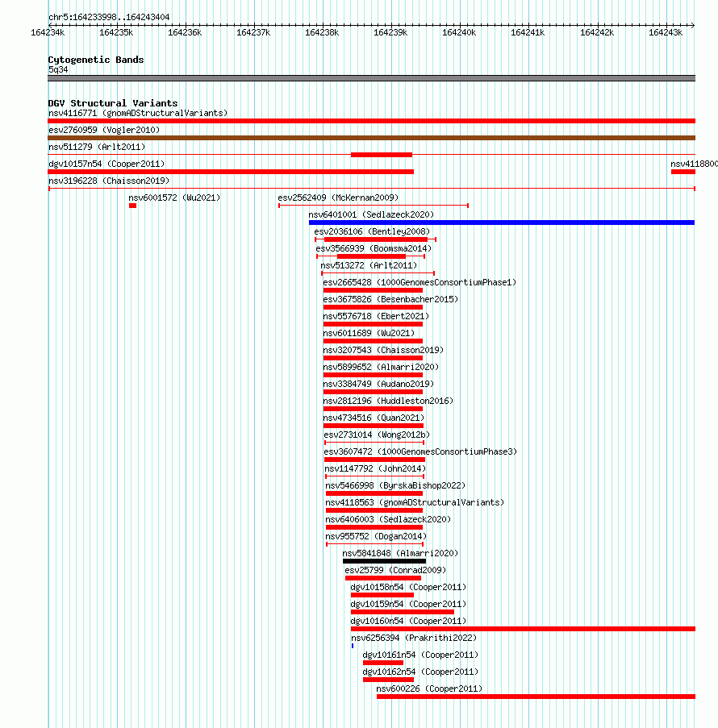Select the black nsv5841848 variant bar
Screen dimensions: 718x728
click(x=384, y=561)
